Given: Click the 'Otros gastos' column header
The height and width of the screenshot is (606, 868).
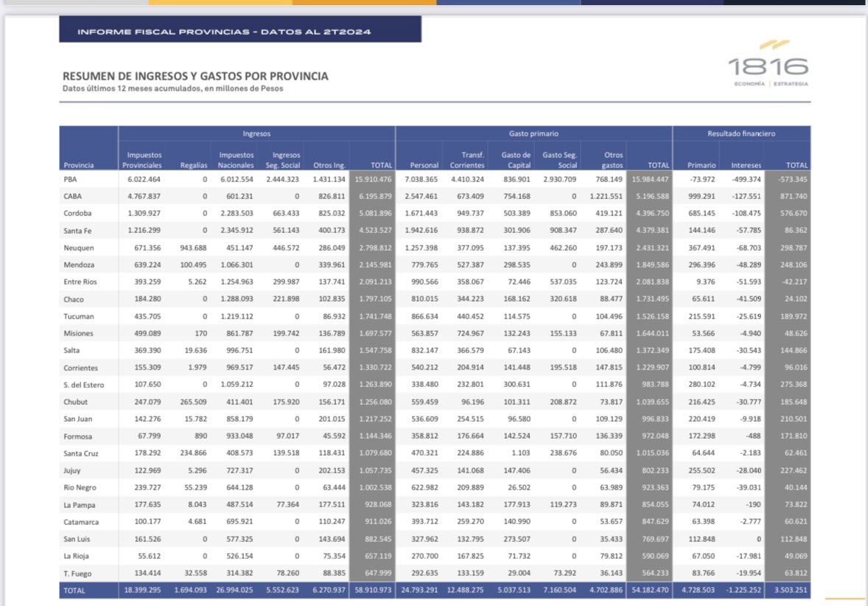Looking at the screenshot, I should 612,160.
